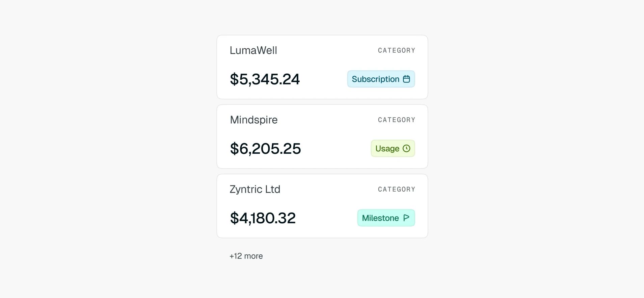Click CATEGORY label on Mindspire card

[397, 120]
